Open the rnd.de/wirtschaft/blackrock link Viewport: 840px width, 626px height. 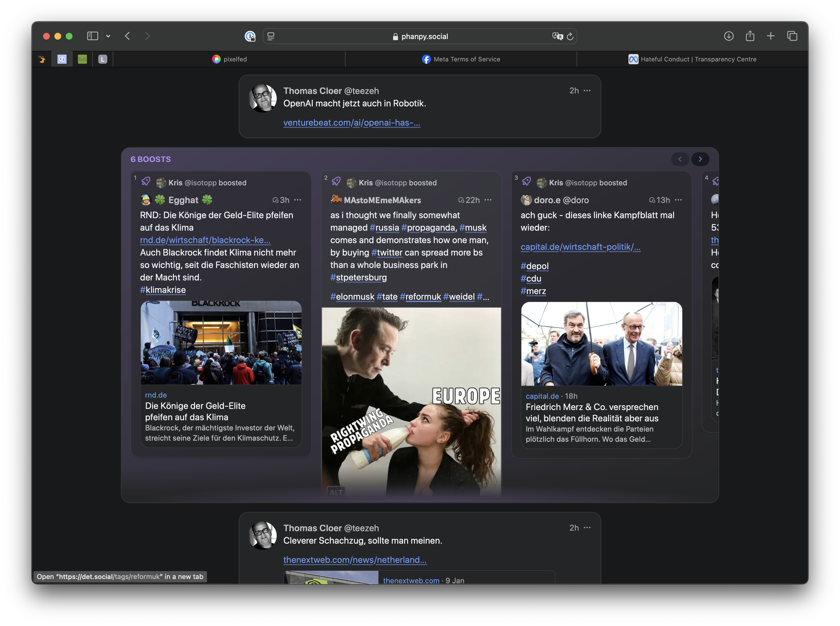coord(205,240)
